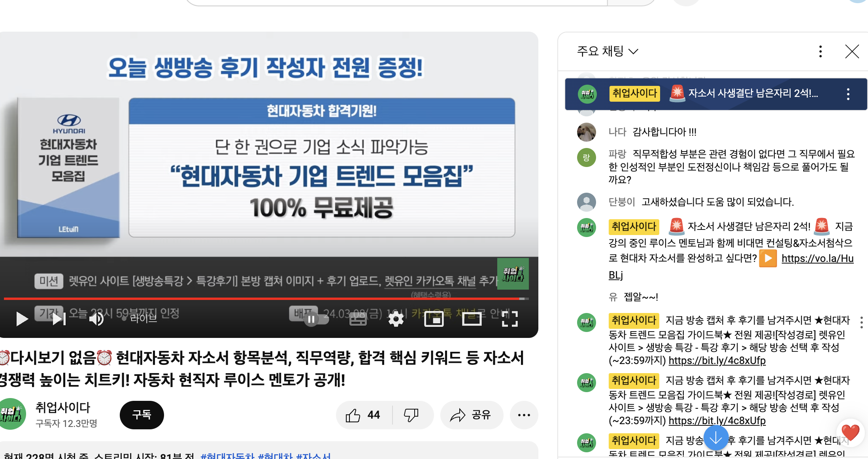Play the video with the play button
The height and width of the screenshot is (459, 868).
[x=22, y=319]
